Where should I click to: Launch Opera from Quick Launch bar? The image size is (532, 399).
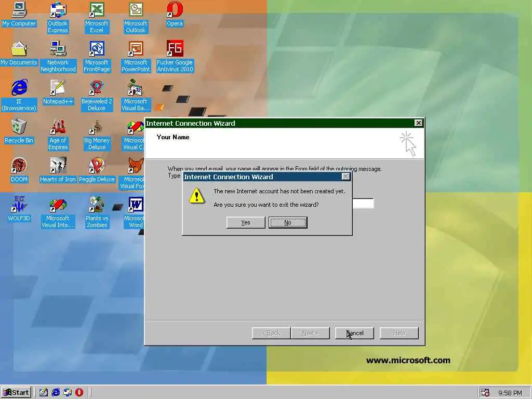(79, 393)
